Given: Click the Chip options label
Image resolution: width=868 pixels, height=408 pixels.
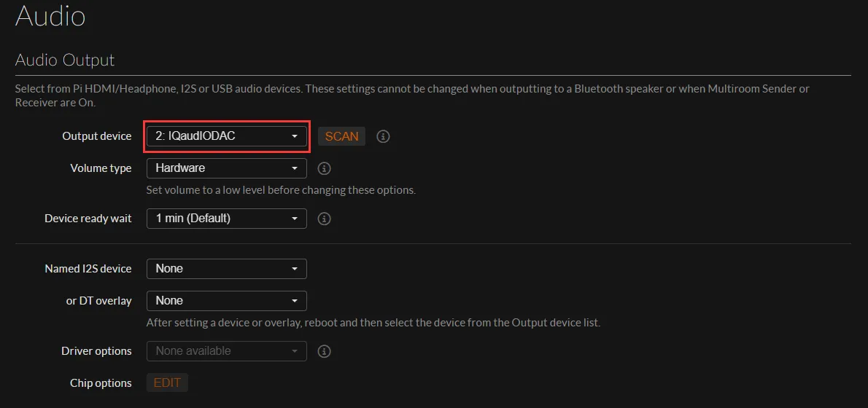Looking at the screenshot, I should [x=101, y=383].
